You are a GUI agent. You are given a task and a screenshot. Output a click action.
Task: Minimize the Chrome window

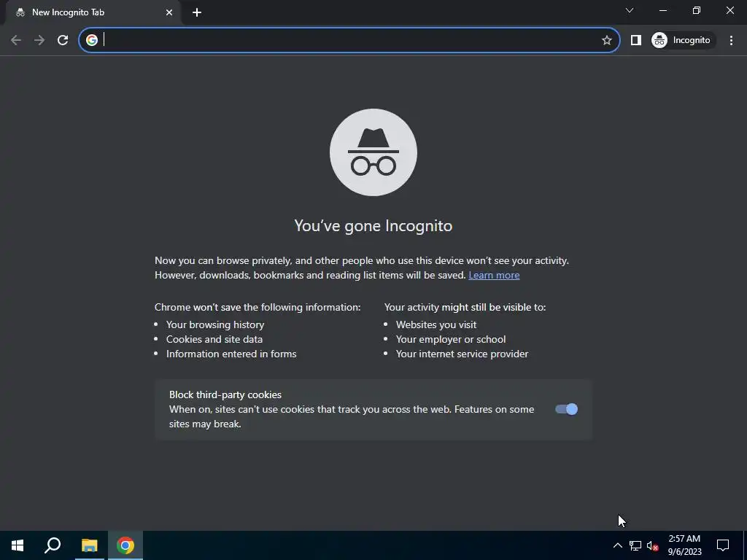pyautogui.click(x=663, y=10)
